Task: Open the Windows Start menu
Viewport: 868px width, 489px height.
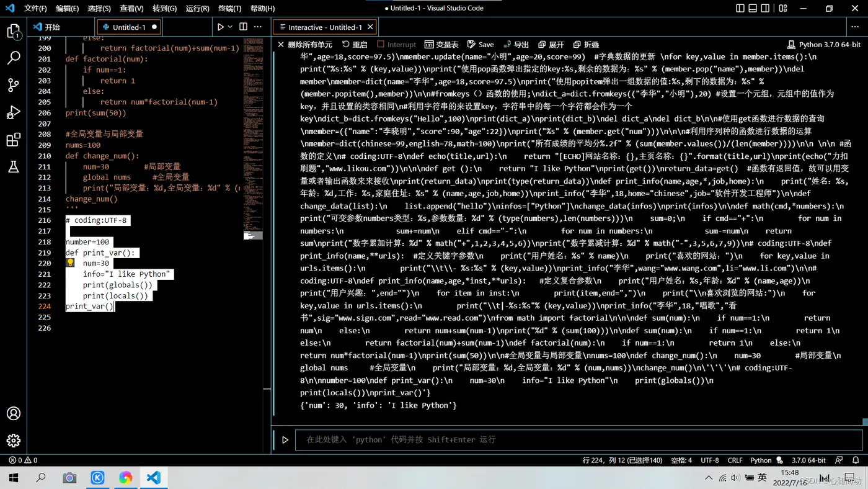Action: (x=13, y=478)
